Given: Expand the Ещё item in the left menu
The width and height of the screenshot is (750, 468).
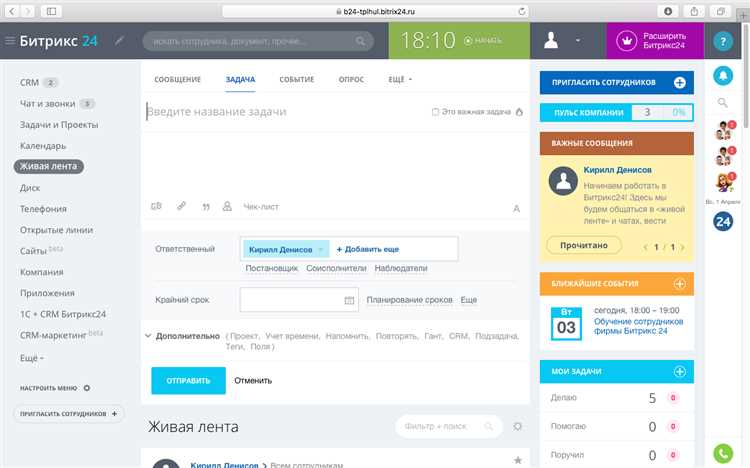Looking at the screenshot, I should (x=32, y=358).
